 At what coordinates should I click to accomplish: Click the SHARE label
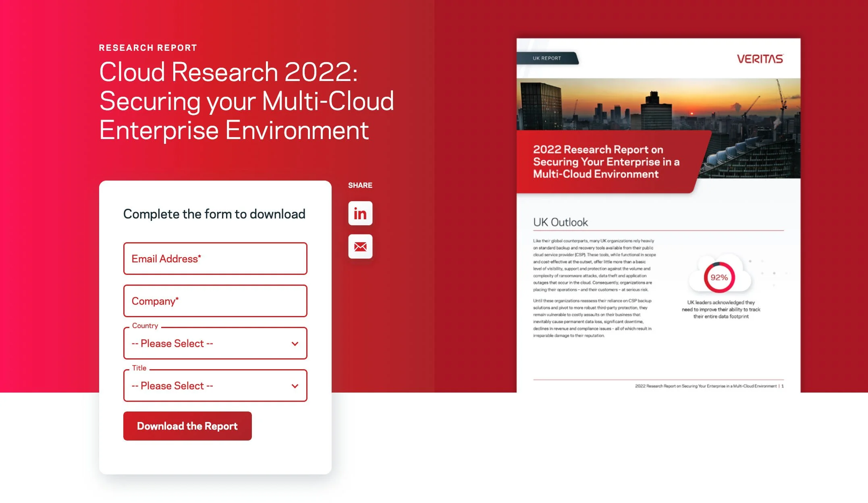click(x=360, y=185)
